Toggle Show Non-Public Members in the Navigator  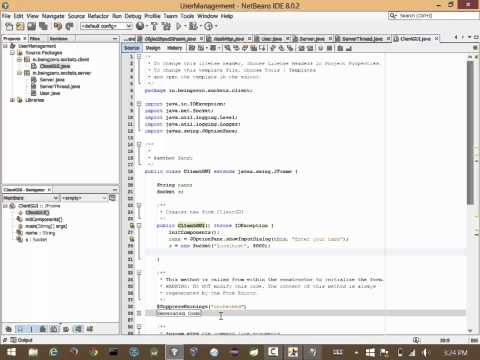pyautogui.click(x=43, y=329)
